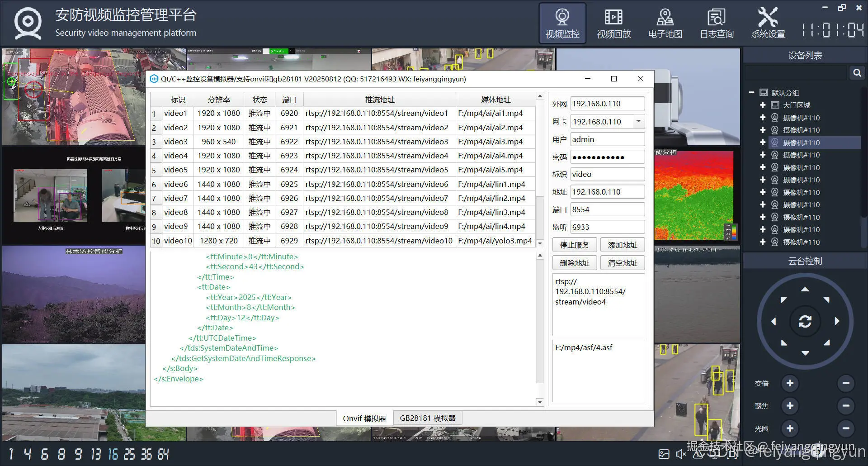Switch to the GB28181 模拟器 tab

pos(428,418)
